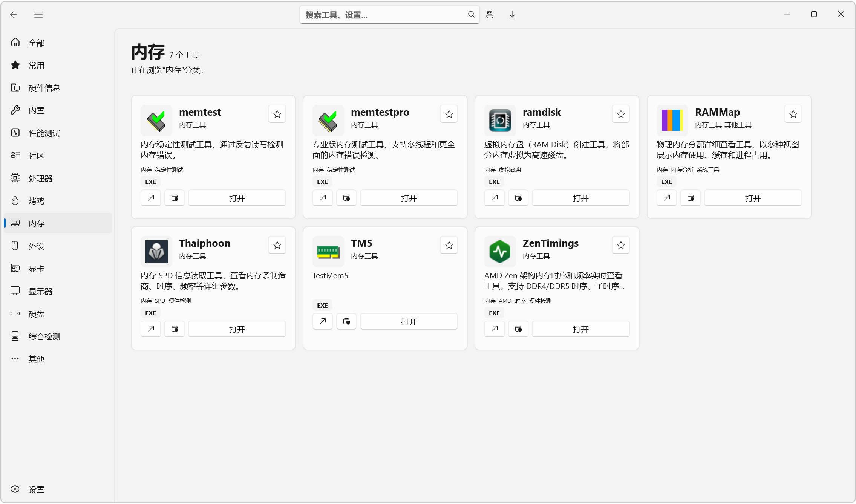Open memtestpro with the 打开 button
The image size is (856, 504).
(409, 198)
